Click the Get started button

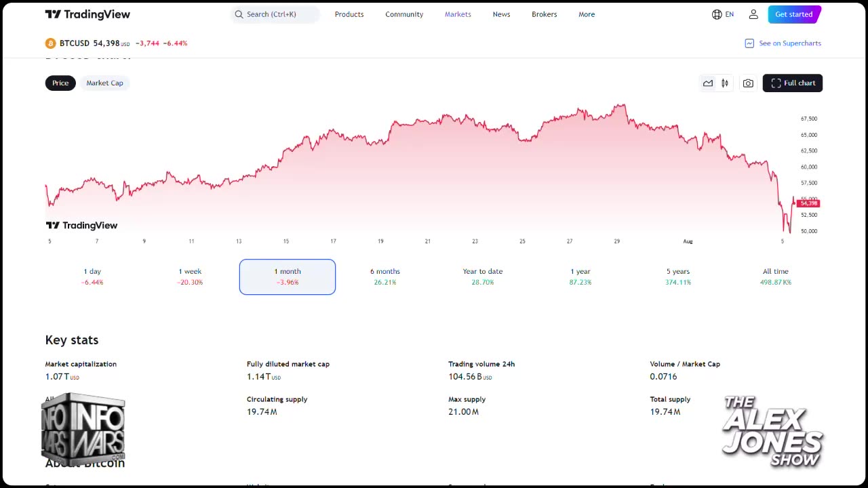[x=794, y=14]
